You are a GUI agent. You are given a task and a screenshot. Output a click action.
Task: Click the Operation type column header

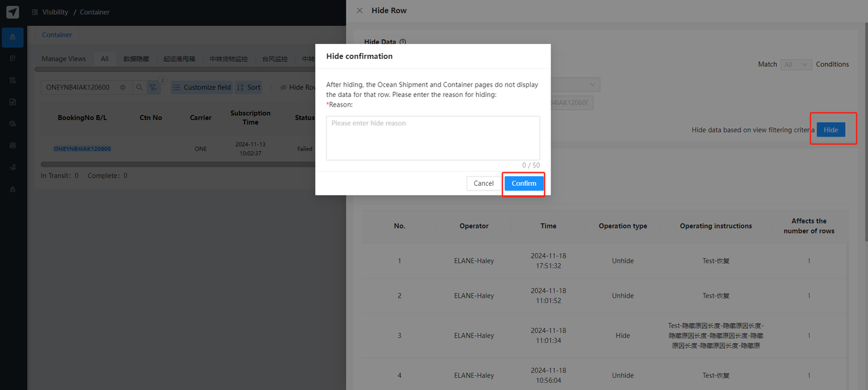(x=623, y=226)
